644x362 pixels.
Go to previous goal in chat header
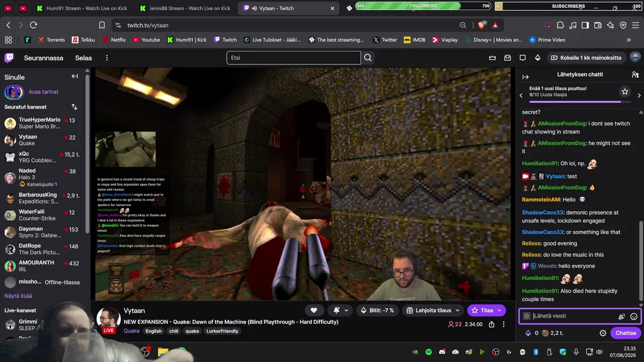[521, 95]
